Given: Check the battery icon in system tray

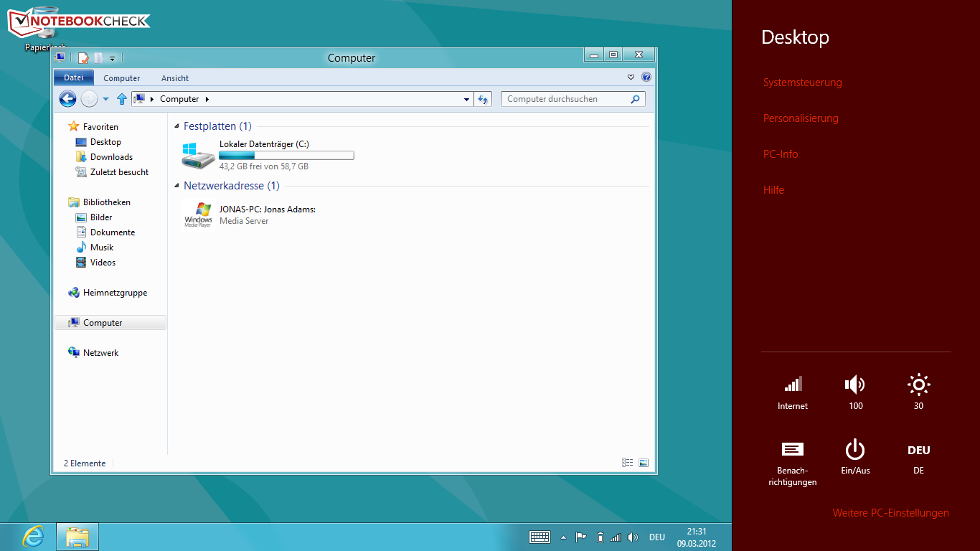Looking at the screenshot, I should point(600,537).
